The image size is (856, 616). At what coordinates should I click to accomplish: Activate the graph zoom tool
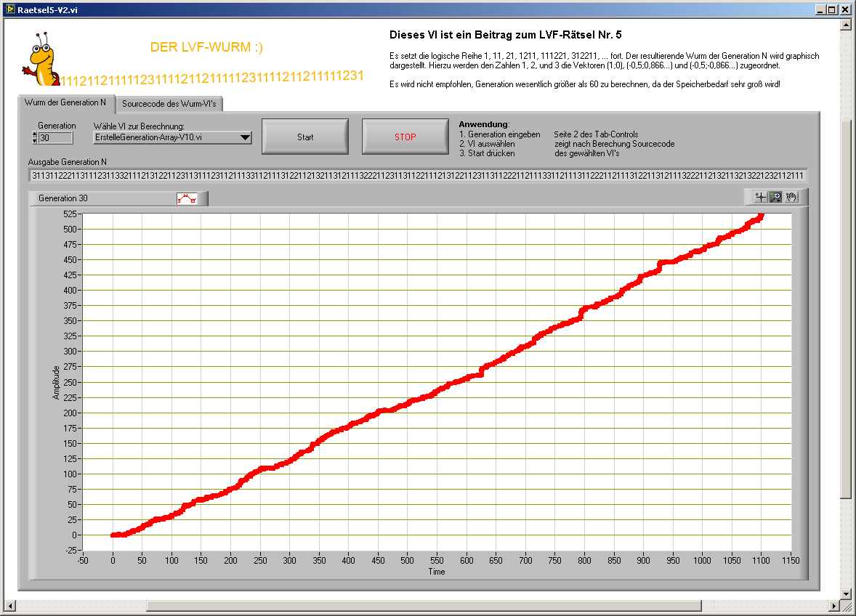776,197
